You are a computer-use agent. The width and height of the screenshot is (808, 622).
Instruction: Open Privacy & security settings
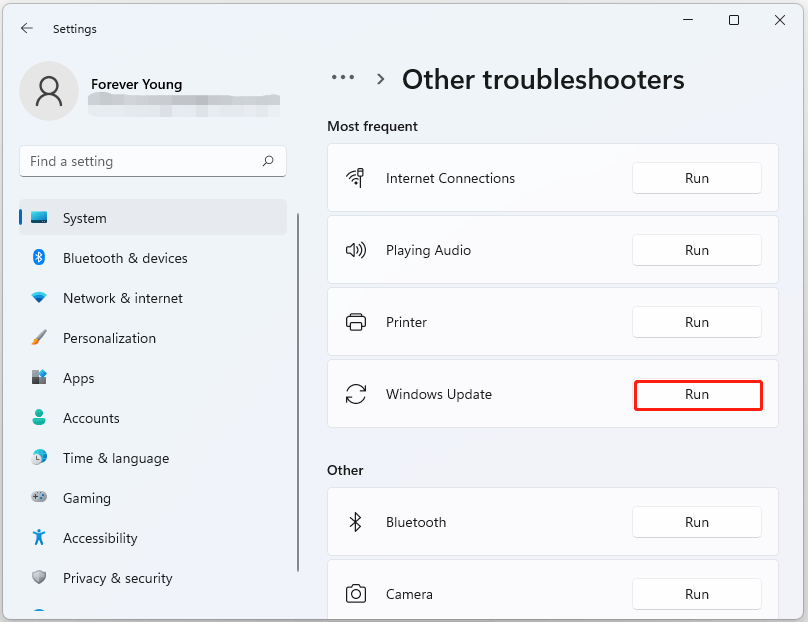pos(117,578)
